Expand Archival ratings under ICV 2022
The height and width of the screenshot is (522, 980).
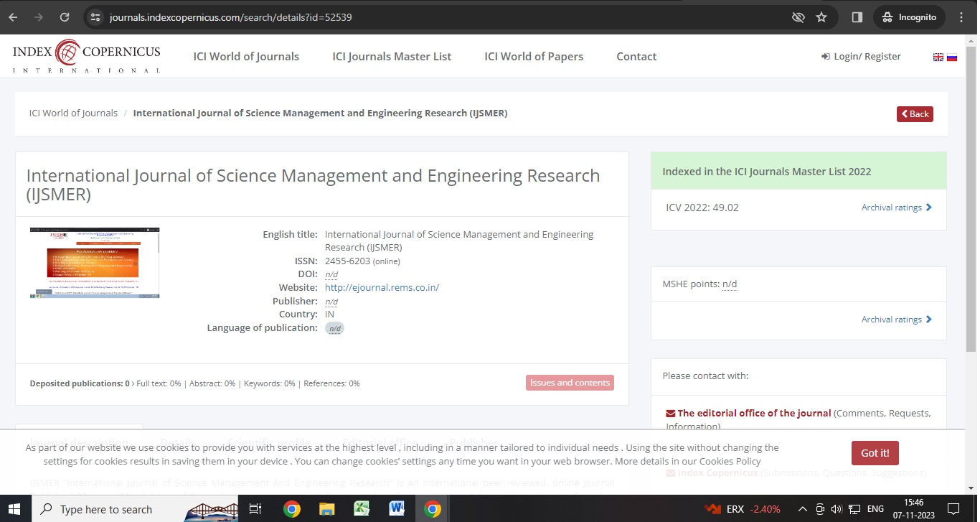coord(896,208)
